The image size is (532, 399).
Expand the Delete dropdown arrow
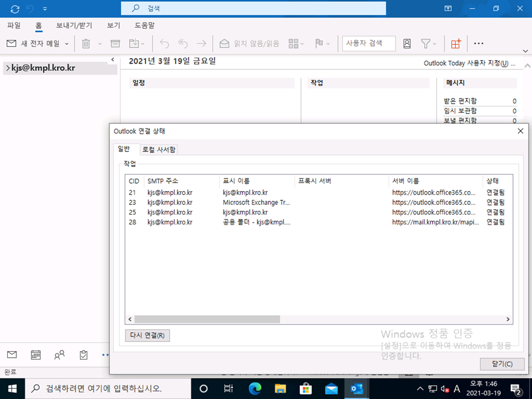pyautogui.click(x=100, y=44)
